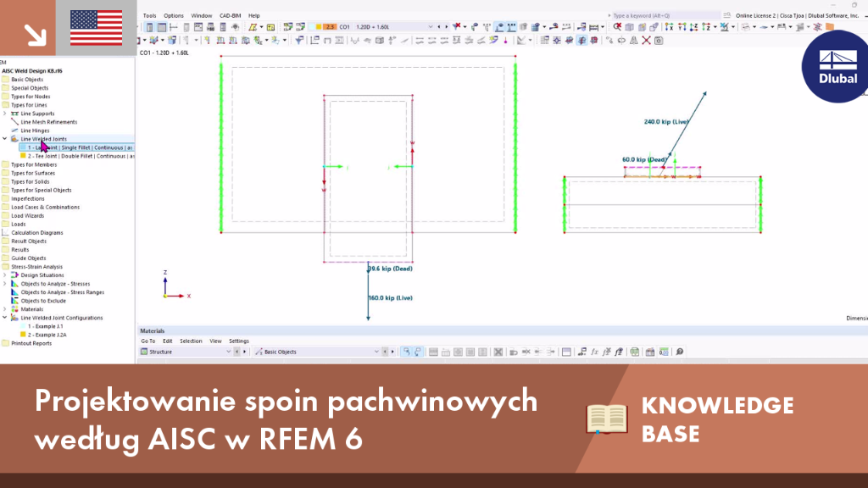Open View menu in Materials panel
The image size is (868, 488).
tap(215, 341)
